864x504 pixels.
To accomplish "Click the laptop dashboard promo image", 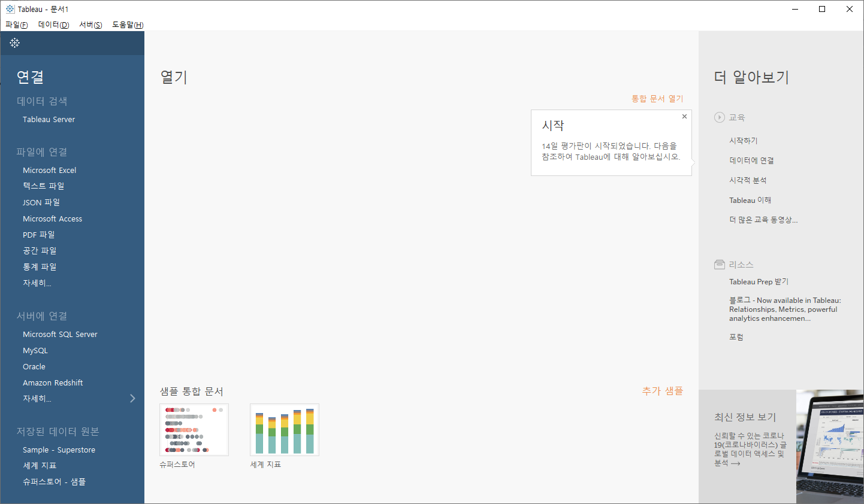I will tap(830, 447).
